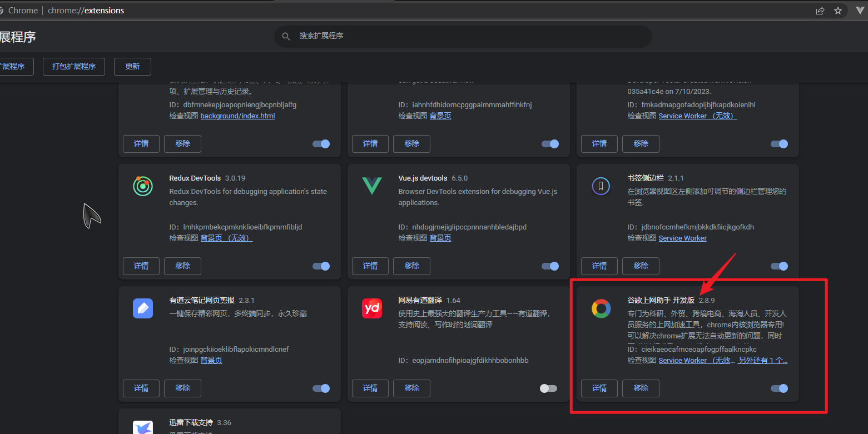Turn off the Vue.js devtools toggle
Viewport: 868px width, 434px height.
pyautogui.click(x=550, y=266)
